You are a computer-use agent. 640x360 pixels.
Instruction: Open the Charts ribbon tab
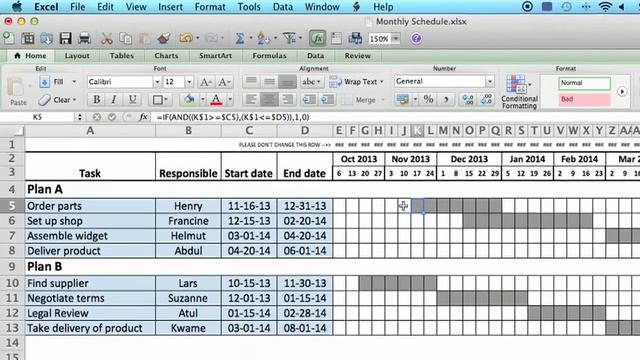click(166, 56)
